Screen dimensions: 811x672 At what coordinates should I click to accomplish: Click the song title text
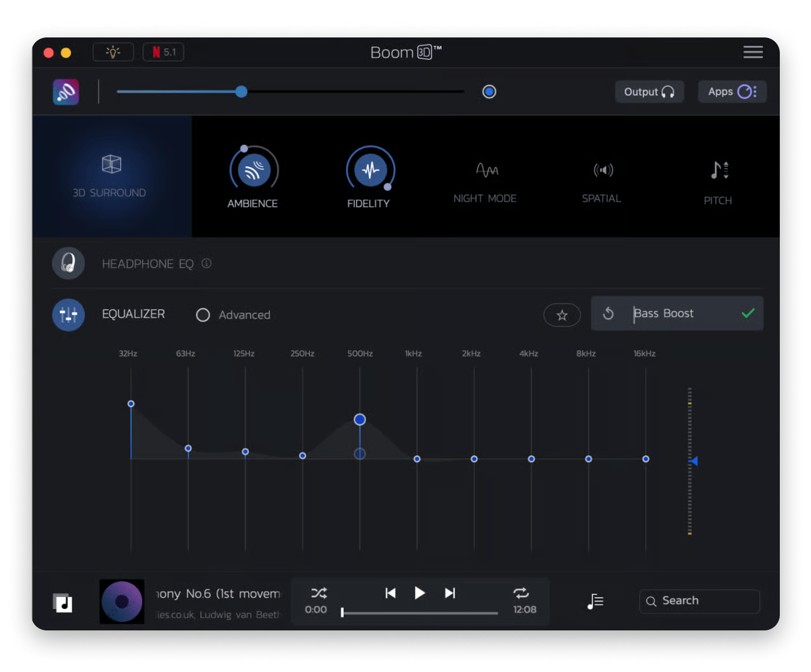pyautogui.click(x=218, y=593)
